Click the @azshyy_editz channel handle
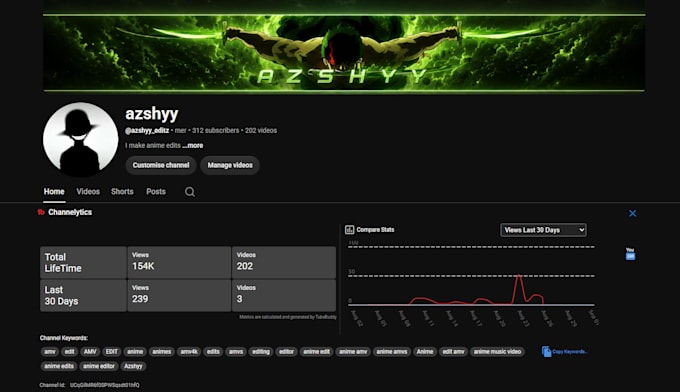Image resolution: width=680 pixels, height=392 pixels. (x=147, y=131)
